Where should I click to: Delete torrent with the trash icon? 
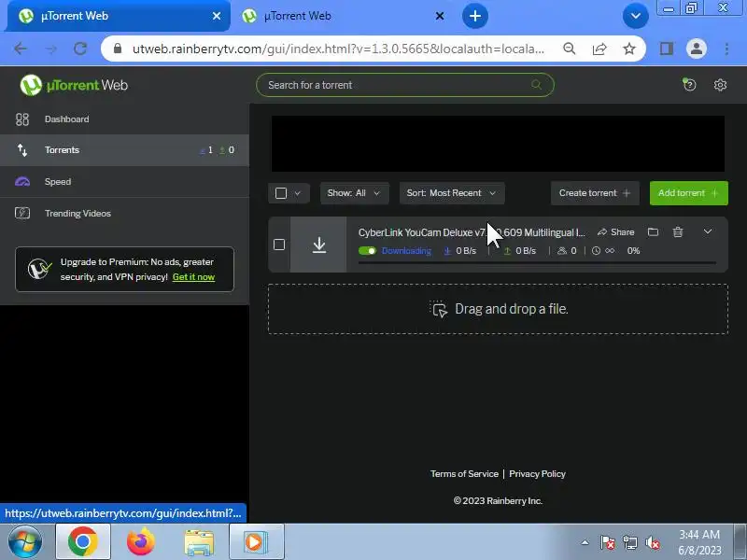678,231
